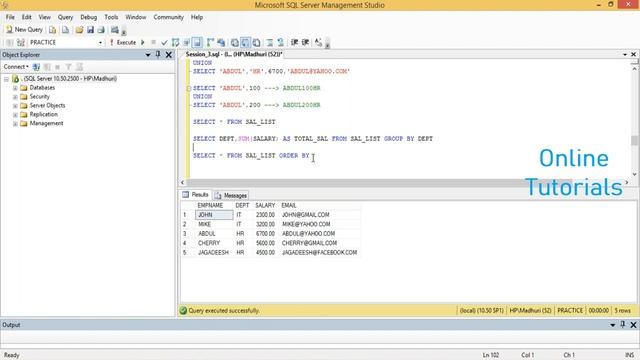
Task: Open the PRACTICE database dropdown
Action: point(100,42)
